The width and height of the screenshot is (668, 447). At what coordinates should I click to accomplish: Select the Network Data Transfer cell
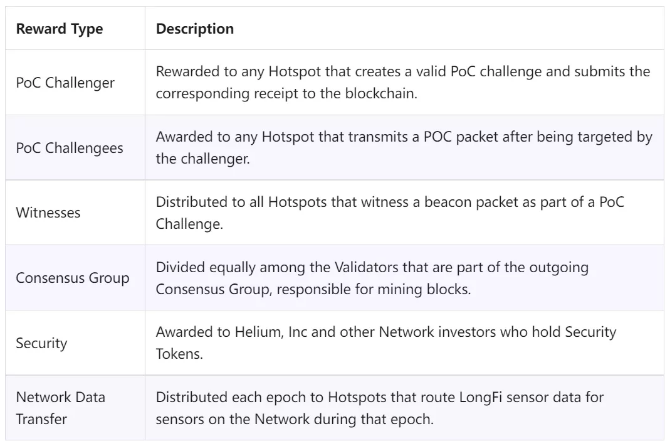[60, 408]
